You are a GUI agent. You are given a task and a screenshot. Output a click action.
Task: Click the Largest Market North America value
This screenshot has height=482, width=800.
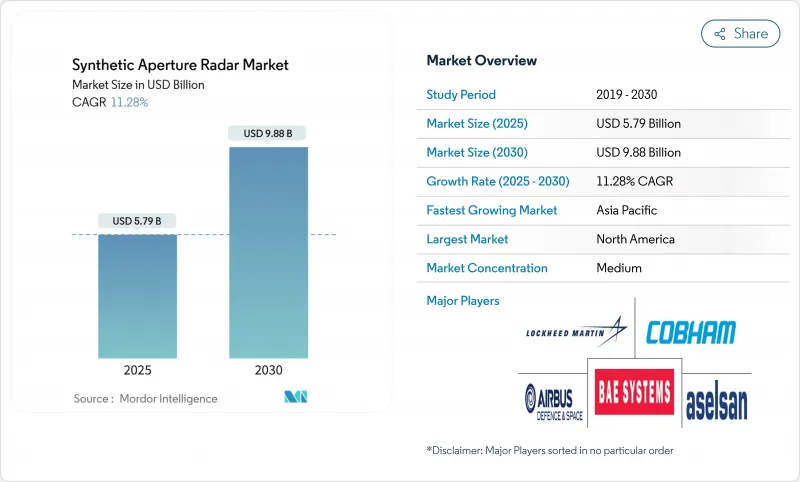pyautogui.click(x=634, y=240)
